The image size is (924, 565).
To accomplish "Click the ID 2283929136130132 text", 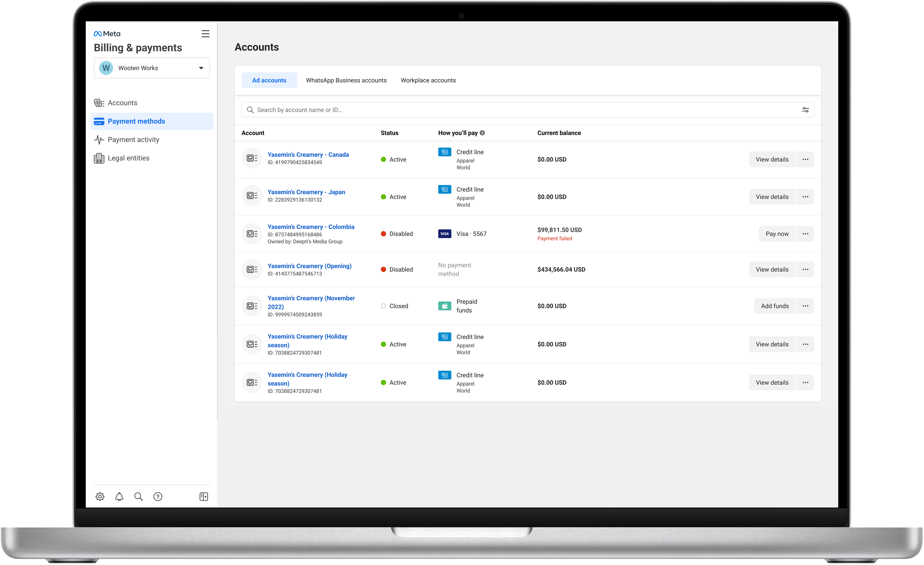I will [x=295, y=200].
